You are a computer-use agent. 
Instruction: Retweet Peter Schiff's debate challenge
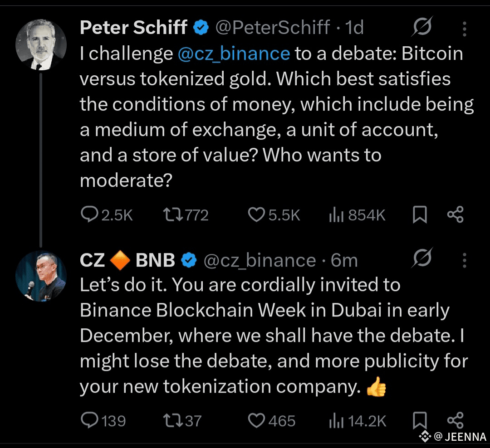[172, 214]
